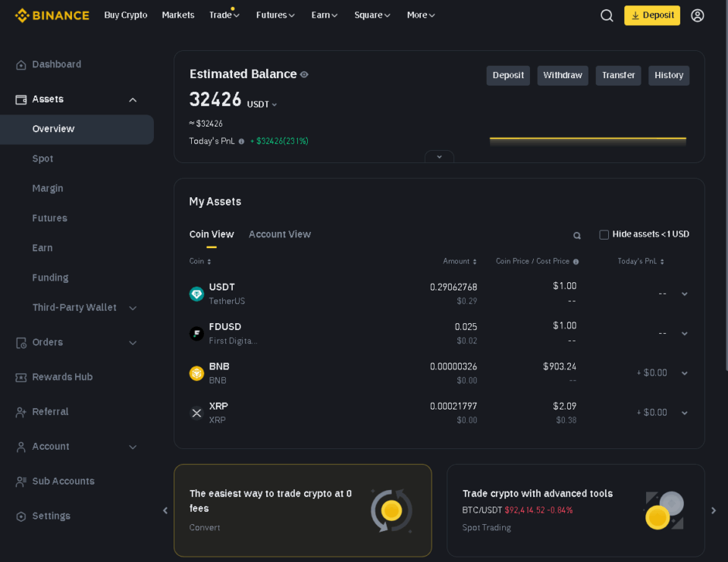Click the info icon next to Cost Price
This screenshot has height=562, width=728.
point(576,262)
